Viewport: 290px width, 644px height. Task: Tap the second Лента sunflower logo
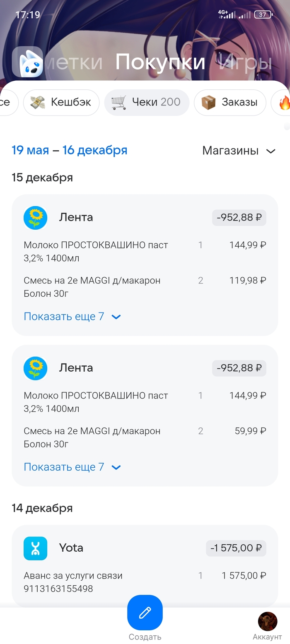click(36, 368)
